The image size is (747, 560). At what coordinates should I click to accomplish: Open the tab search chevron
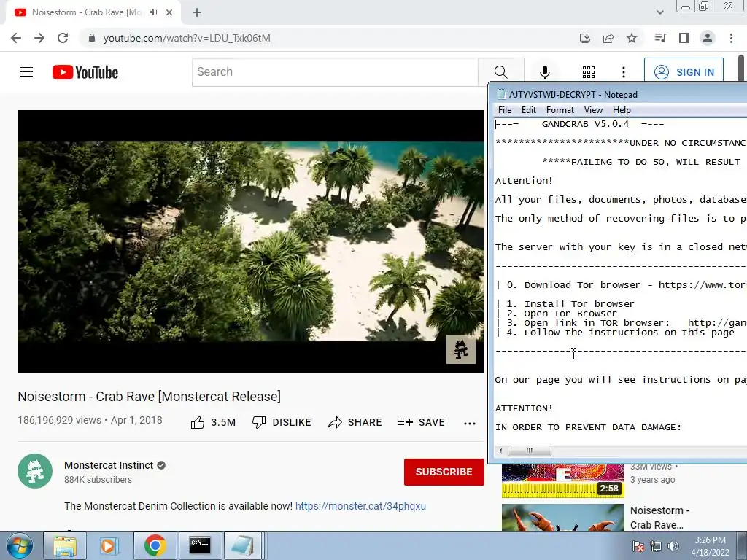(659, 12)
